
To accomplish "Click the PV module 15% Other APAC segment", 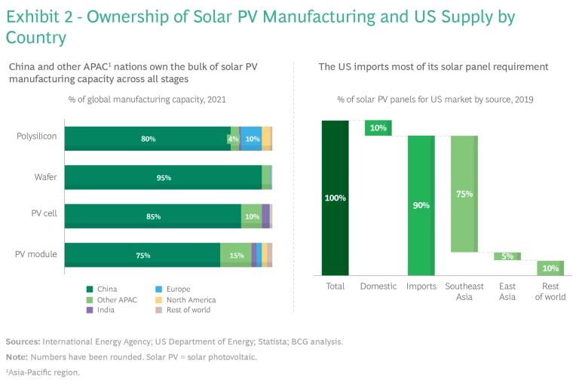I will point(236,255).
